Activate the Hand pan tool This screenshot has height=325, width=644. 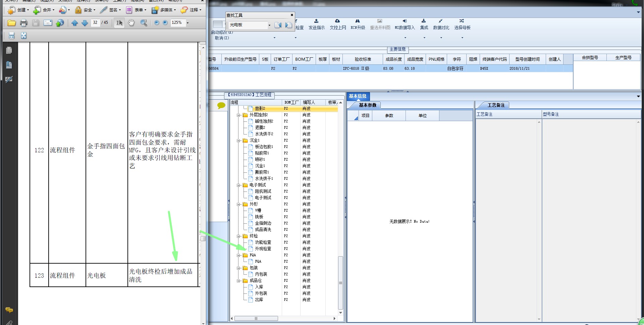point(131,23)
